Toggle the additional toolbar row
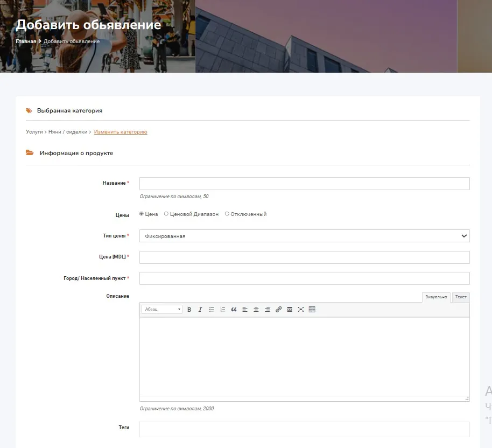This screenshot has width=492, height=448. coord(312,310)
